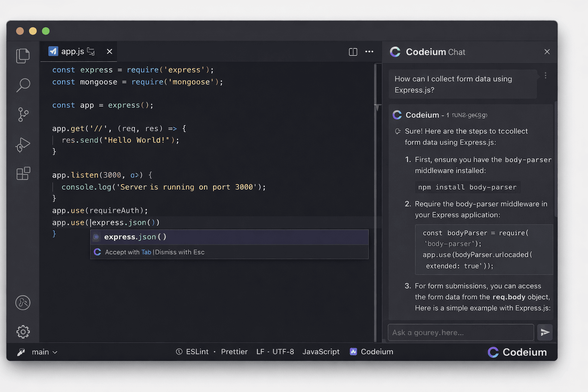Click the macOS yellow minimize button
Image resolution: width=588 pixels, height=392 pixels.
click(33, 31)
